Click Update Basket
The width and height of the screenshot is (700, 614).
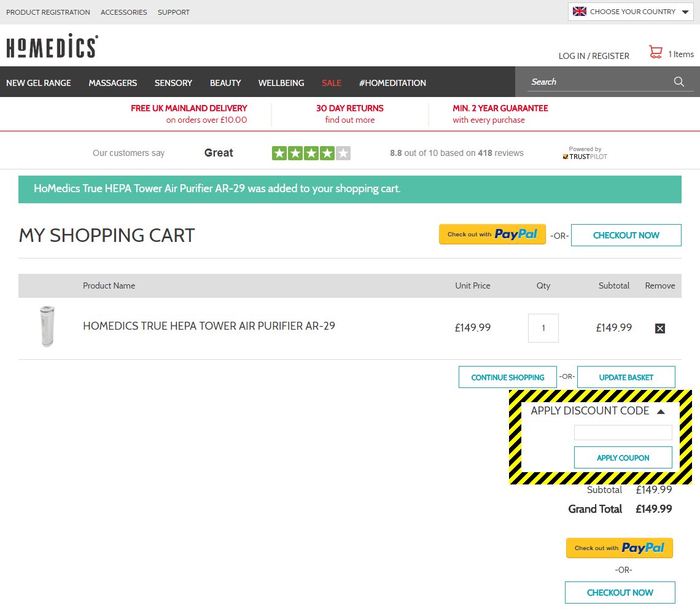(x=626, y=377)
